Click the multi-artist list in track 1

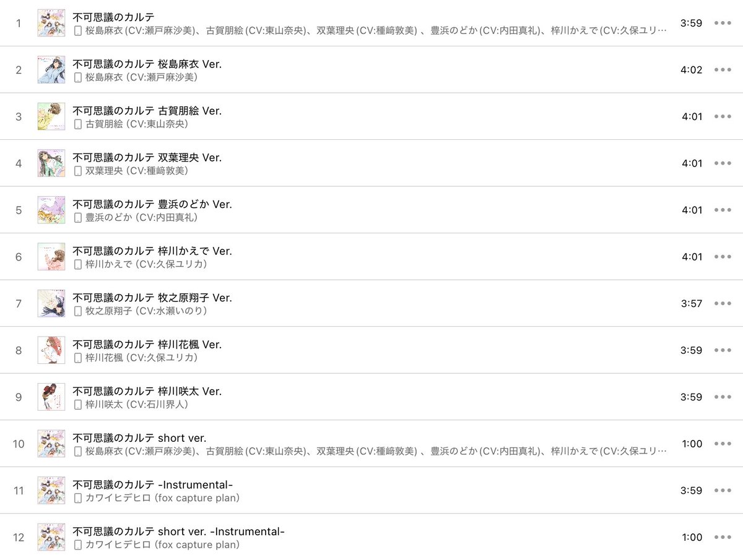pos(376,30)
